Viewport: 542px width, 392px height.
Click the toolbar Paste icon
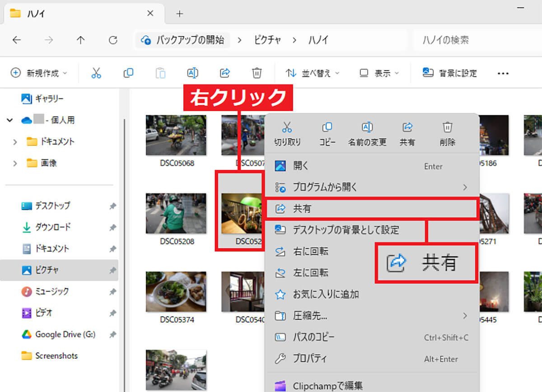(x=160, y=73)
